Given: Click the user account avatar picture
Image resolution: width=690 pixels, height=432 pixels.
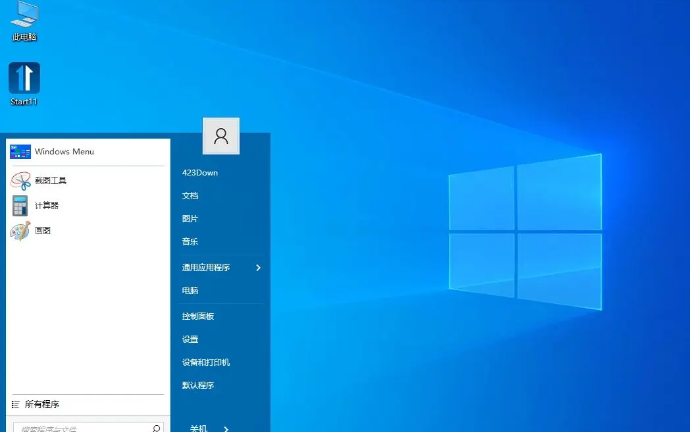Looking at the screenshot, I should 221,136.
